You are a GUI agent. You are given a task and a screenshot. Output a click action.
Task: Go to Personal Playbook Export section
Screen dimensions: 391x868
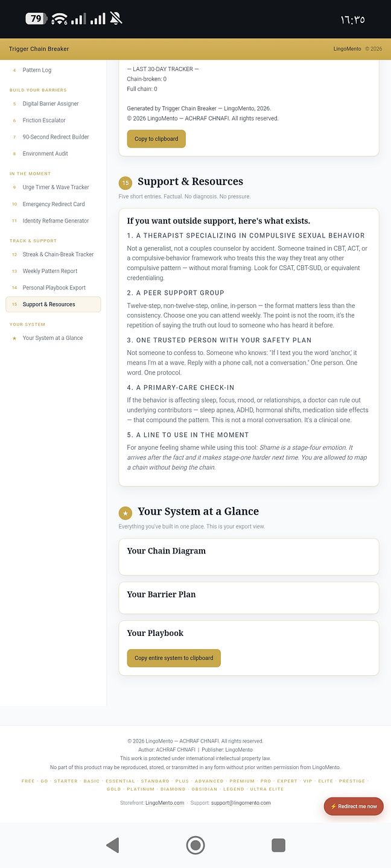click(53, 288)
